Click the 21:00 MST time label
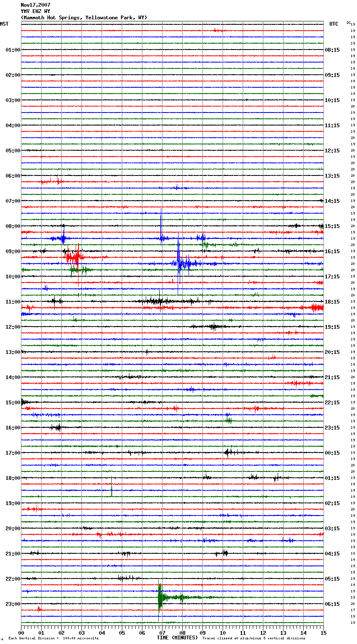 coord(13,554)
